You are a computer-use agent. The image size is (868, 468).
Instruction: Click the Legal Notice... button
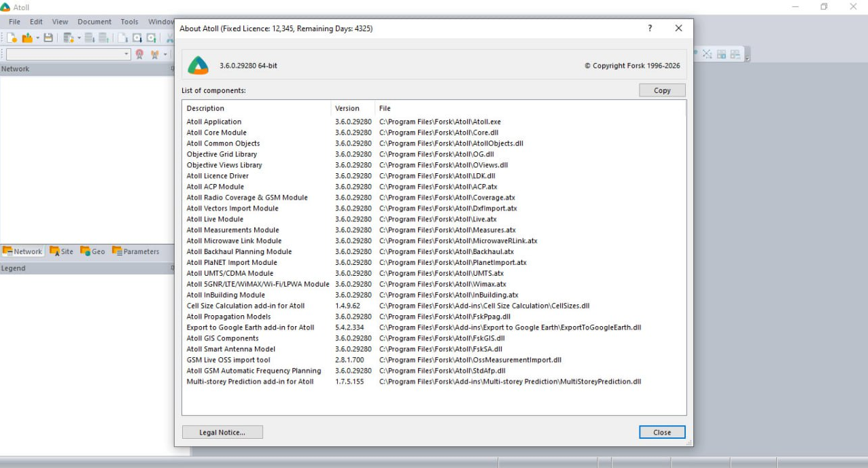click(222, 432)
